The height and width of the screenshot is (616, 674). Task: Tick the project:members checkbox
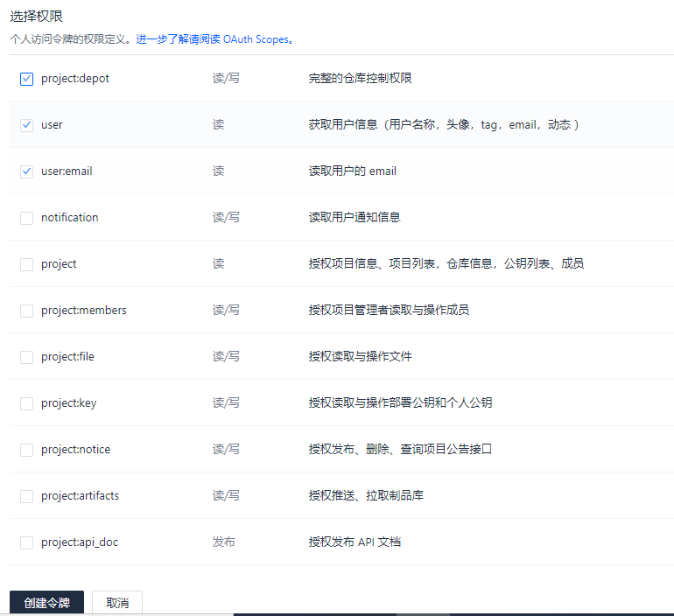pyautogui.click(x=26, y=311)
